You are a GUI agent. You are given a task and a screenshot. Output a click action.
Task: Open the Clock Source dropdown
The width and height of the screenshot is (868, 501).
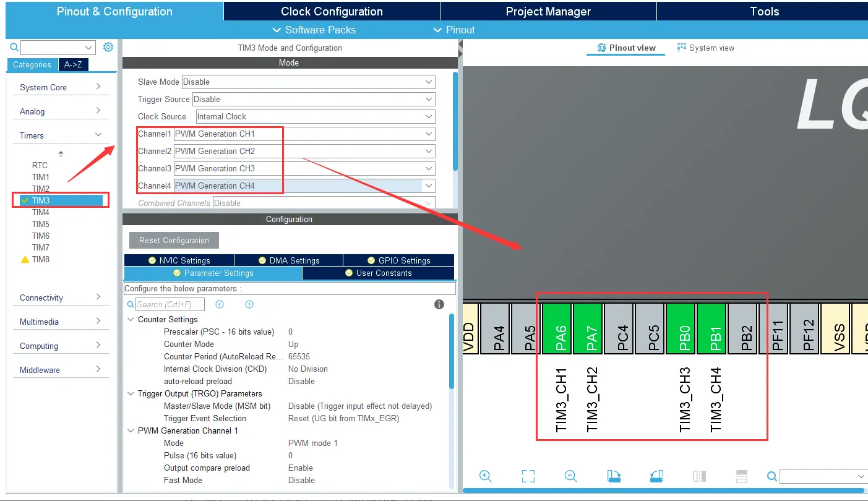[429, 116]
